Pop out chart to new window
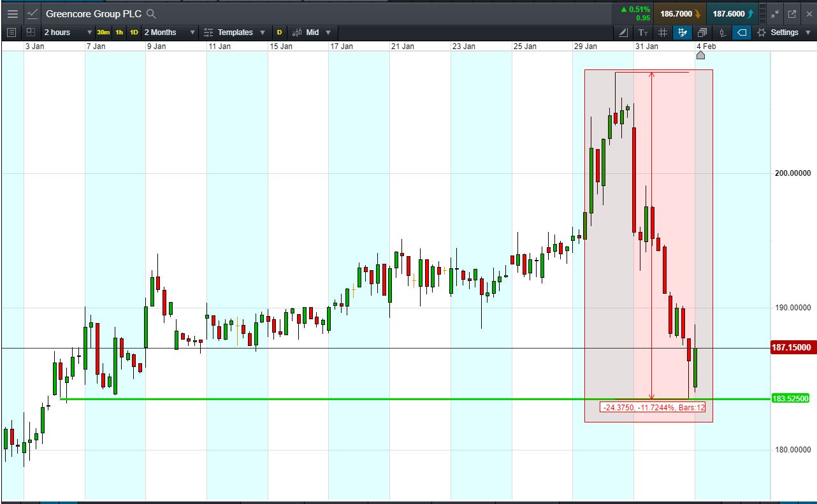 point(792,13)
